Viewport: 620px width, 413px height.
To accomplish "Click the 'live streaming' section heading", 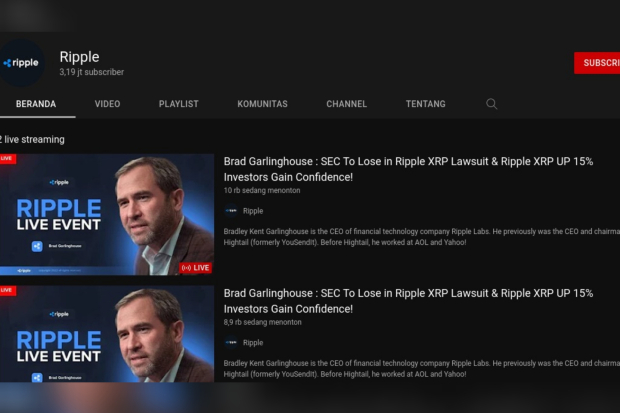I will tap(32, 140).
